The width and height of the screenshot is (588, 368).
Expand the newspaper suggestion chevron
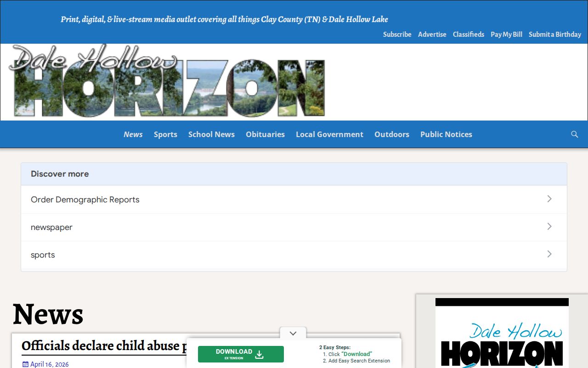[x=549, y=226]
